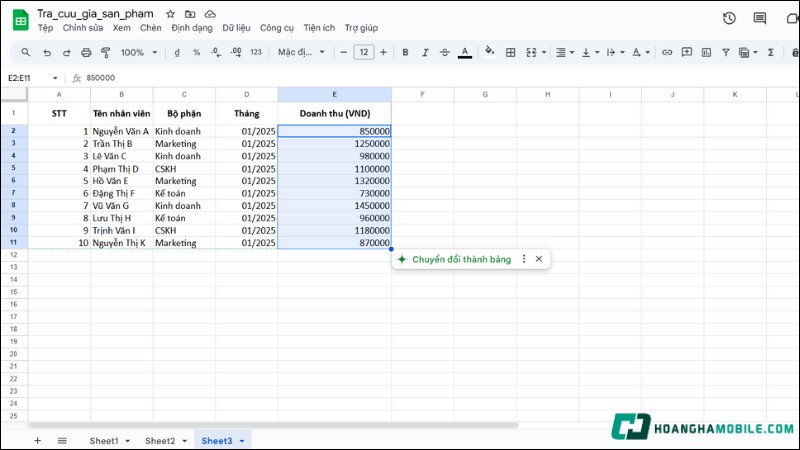Image resolution: width=800 pixels, height=450 pixels.
Task: Open horizontal align dropdown
Action: click(564, 52)
